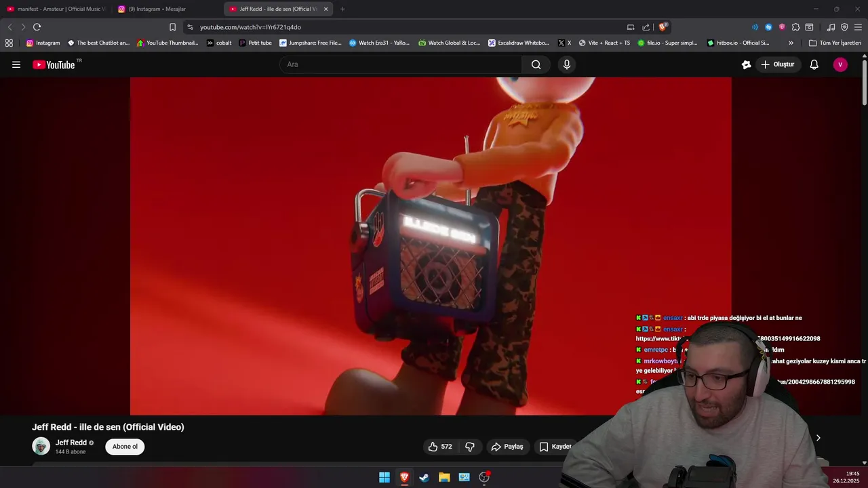
Task: Open file.io bookmark
Action: point(667,43)
